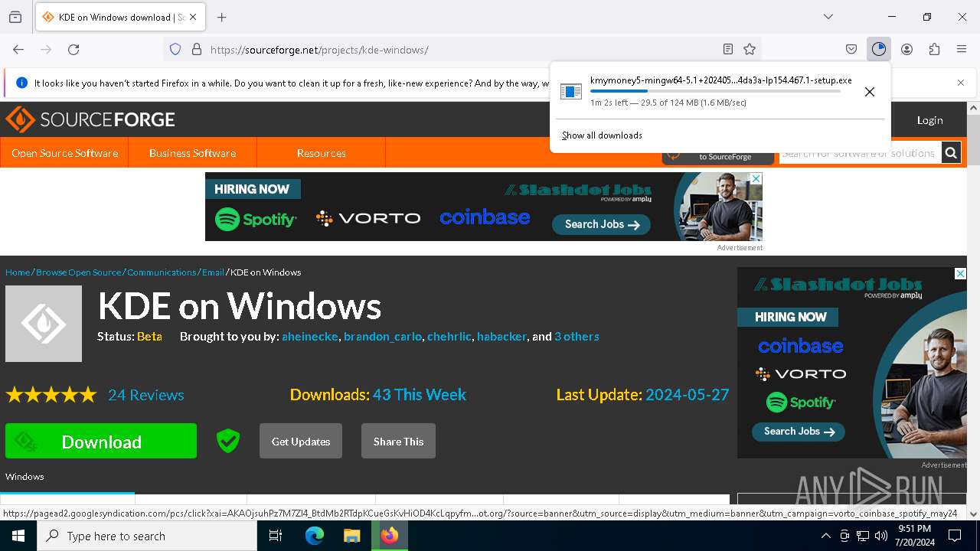This screenshot has width=980, height=551.
Task: Open the Firefox View icon
Action: click(x=15, y=17)
